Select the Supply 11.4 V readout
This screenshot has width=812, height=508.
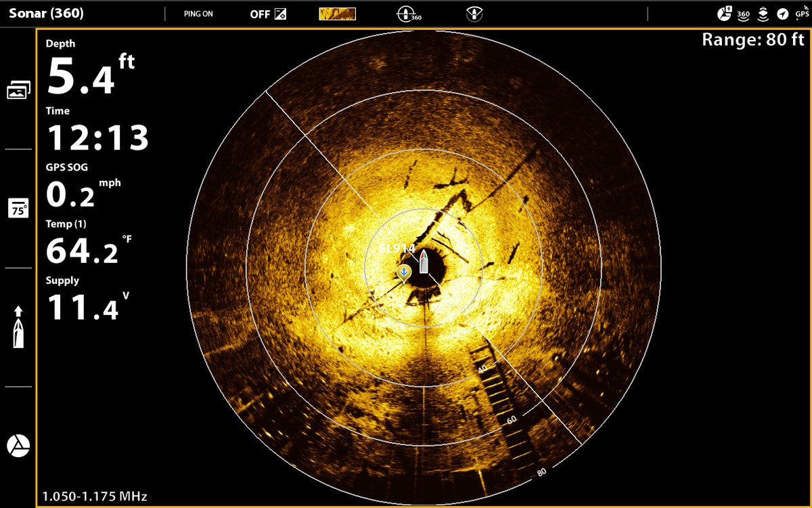tap(87, 298)
